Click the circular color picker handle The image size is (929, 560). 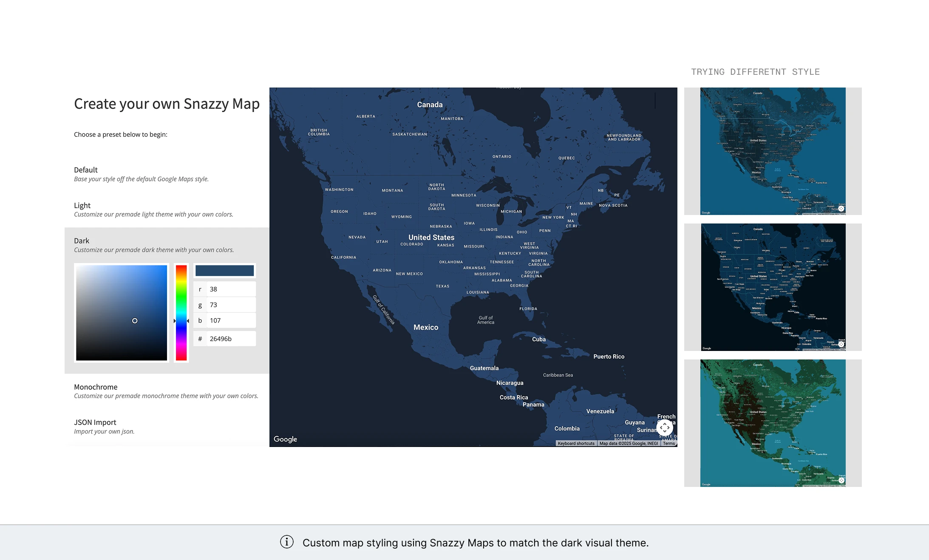pos(135,321)
